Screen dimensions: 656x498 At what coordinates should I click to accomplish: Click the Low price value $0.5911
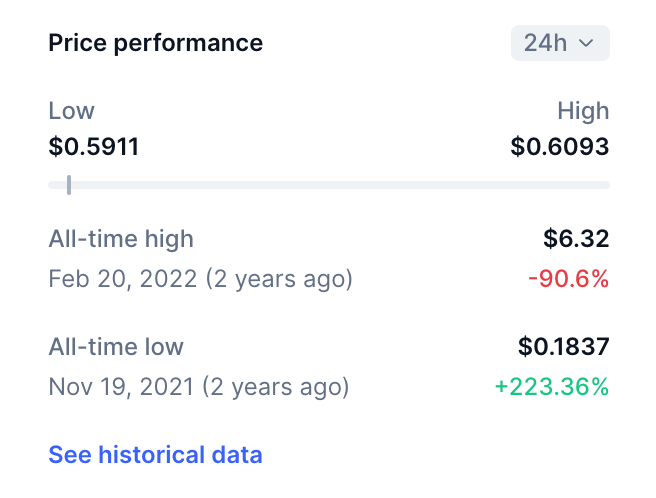click(x=94, y=148)
